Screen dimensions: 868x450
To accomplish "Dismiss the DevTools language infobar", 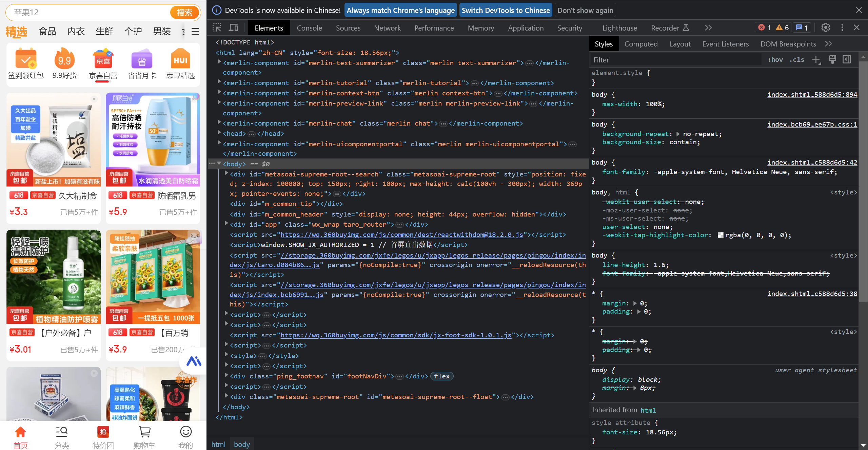I will click(x=859, y=10).
